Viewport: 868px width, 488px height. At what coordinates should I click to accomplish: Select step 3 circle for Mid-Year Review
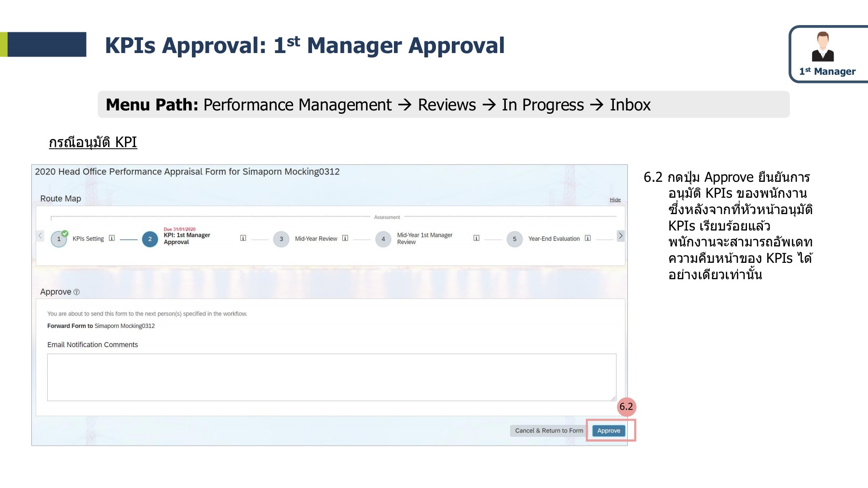tap(281, 239)
